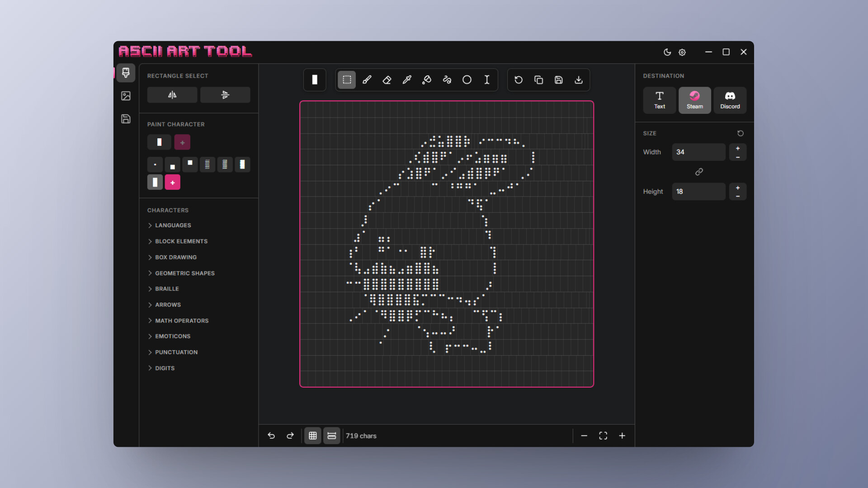Reset the canvas size

click(741, 133)
